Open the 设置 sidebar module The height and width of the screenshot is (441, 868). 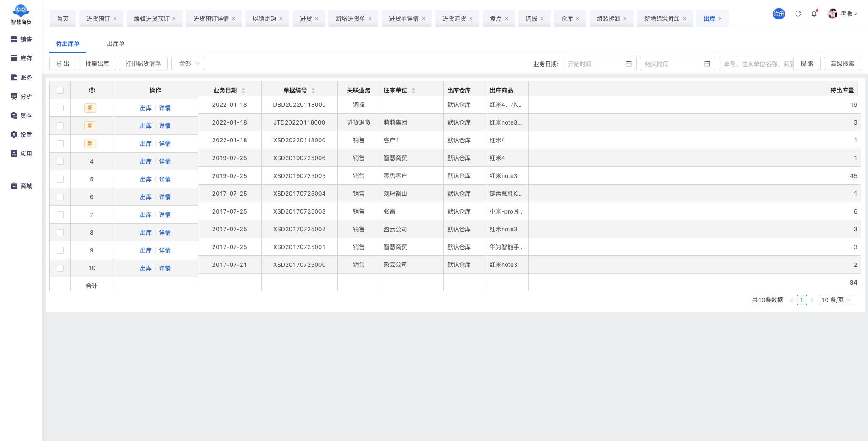[21, 135]
